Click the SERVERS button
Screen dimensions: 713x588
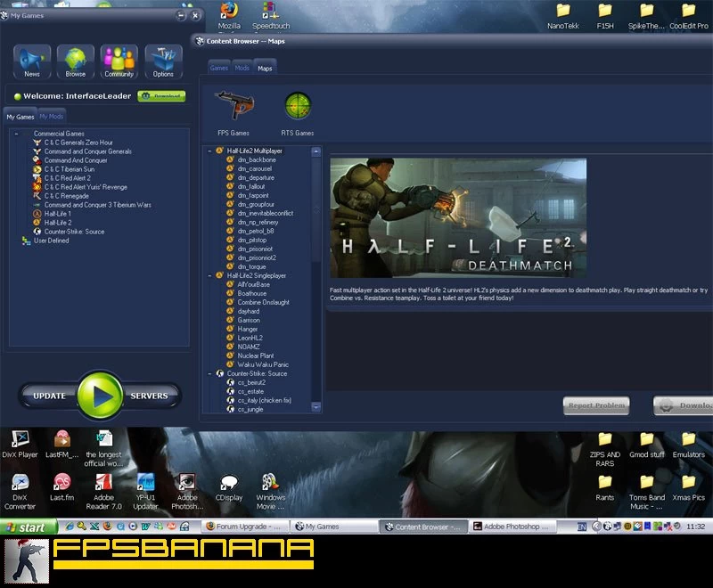tap(149, 396)
